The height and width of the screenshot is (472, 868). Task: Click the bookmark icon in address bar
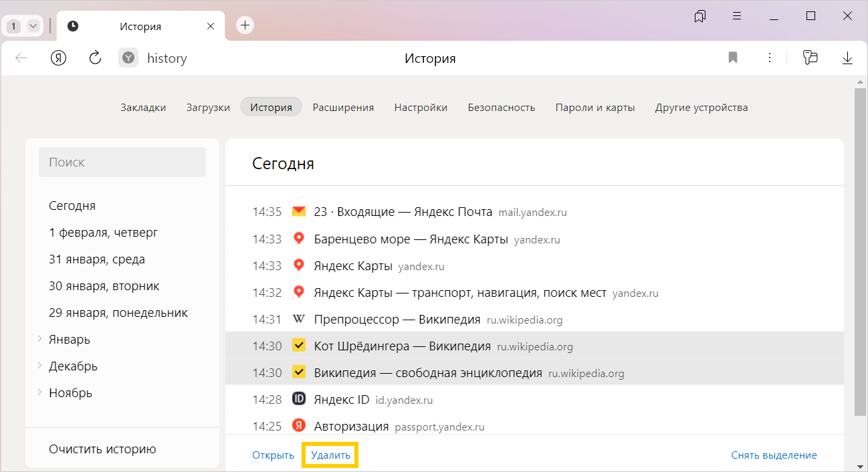click(733, 58)
